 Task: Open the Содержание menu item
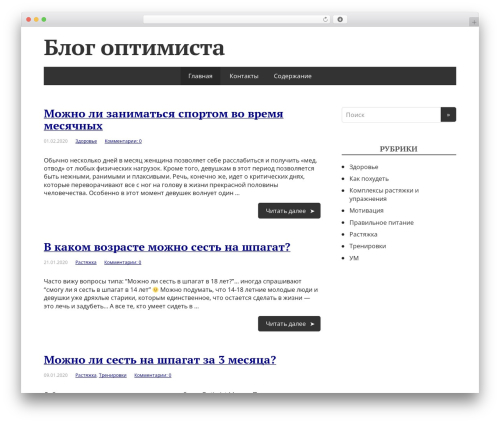[292, 76]
